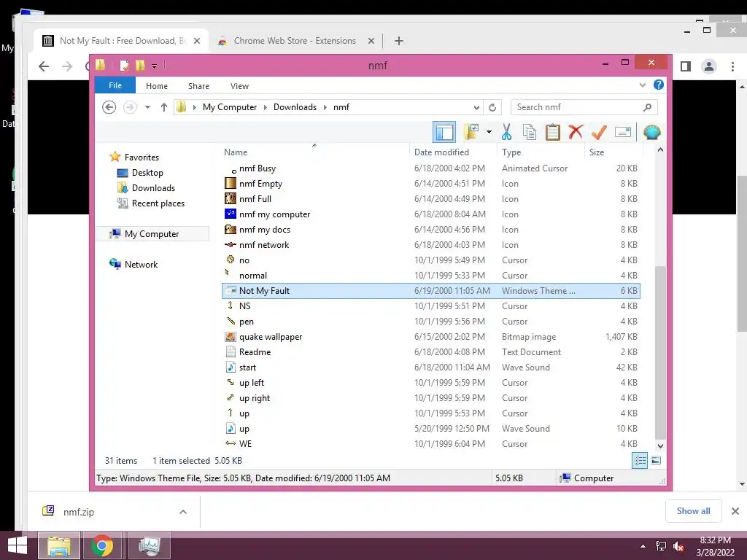This screenshot has width=747, height=560.
Task: Switch to the Share ribbon tab
Action: click(x=198, y=86)
